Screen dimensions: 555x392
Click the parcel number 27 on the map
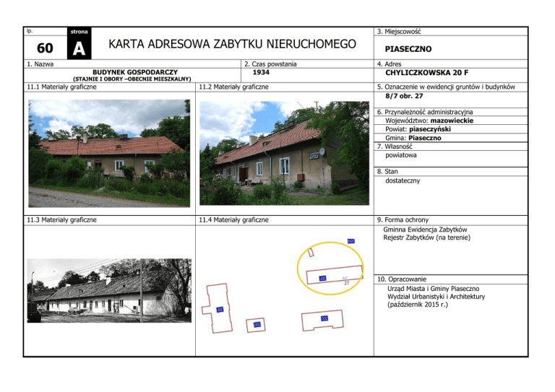tap(347, 284)
